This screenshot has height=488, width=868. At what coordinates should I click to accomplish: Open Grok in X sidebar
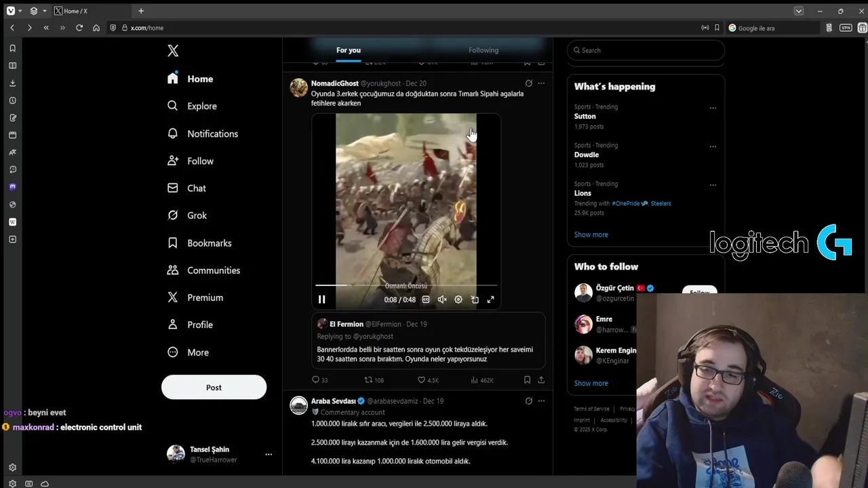(187, 216)
